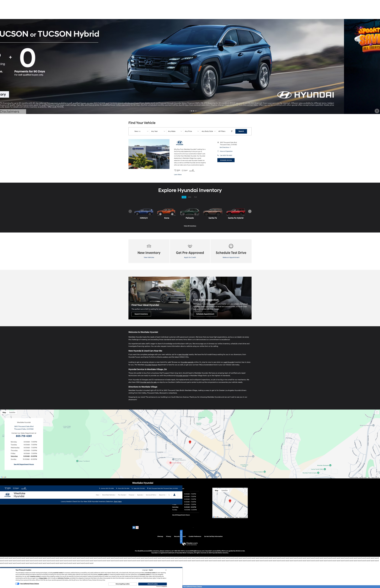Image resolution: width=380 pixels, height=588 pixels.
Task: Click the Start Here link in banner
Action: pyautogui.click(x=118, y=501)
